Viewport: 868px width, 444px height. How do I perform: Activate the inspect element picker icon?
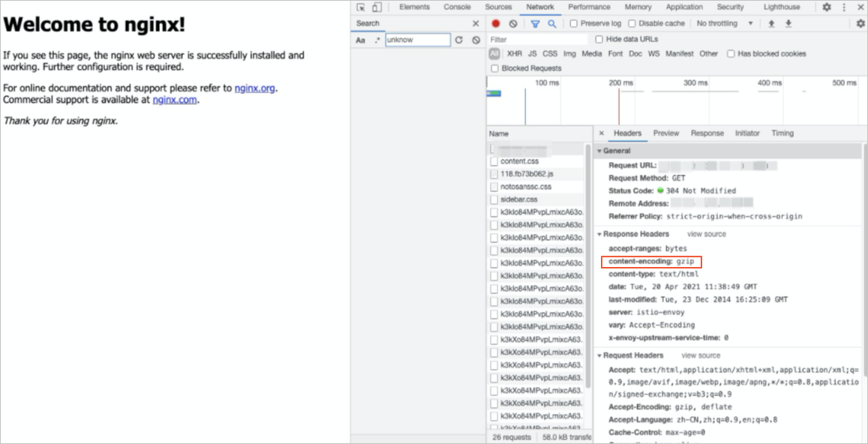(361, 7)
